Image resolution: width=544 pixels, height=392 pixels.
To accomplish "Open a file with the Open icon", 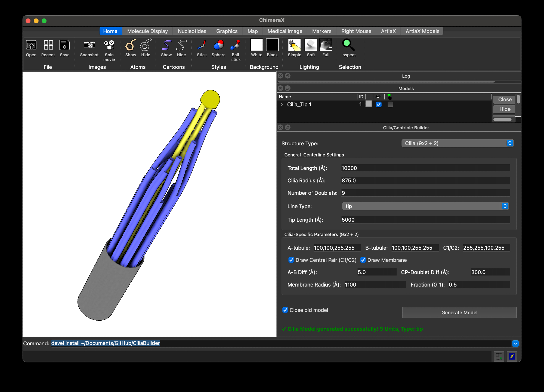I will coord(31,45).
